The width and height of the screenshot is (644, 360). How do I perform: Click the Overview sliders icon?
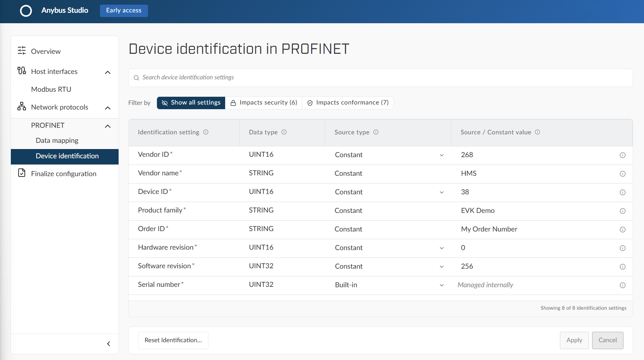[x=22, y=50]
